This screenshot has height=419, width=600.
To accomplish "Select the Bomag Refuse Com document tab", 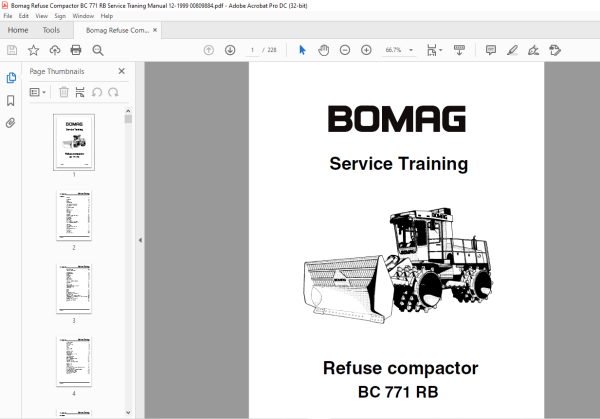I will tap(117, 30).
